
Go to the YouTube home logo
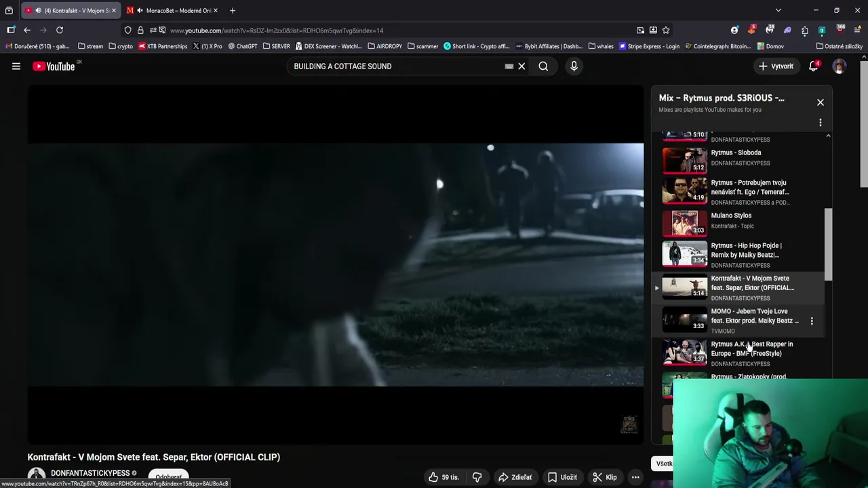54,66
